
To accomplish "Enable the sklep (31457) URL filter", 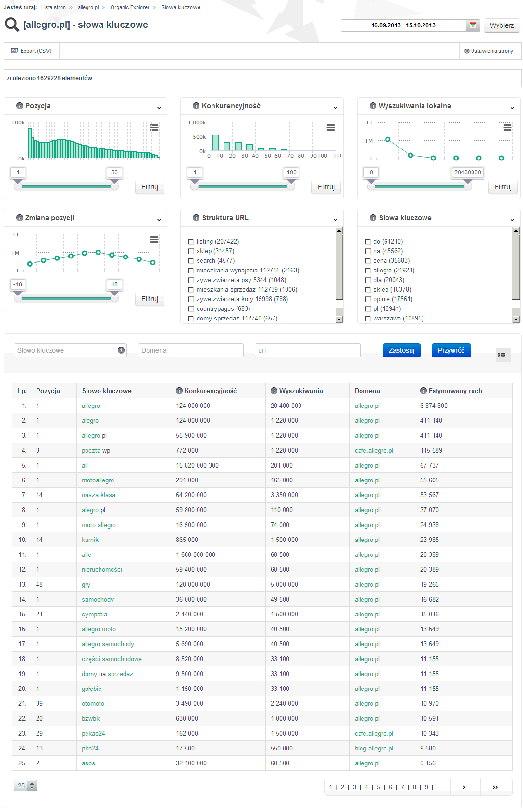I will [x=191, y=251].
